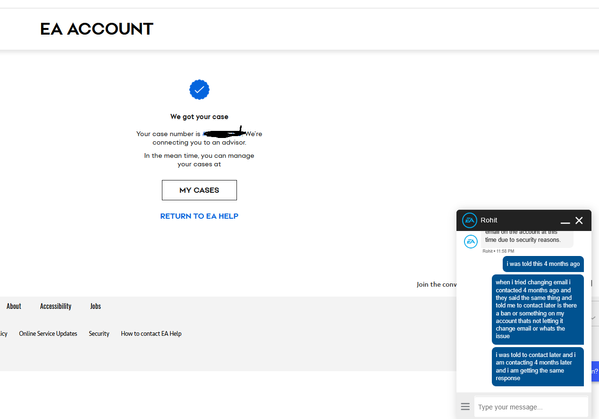Screen dimensions: 599x419
Task: Click message starting 'when i tried changing email'
Action: [537, 309]
